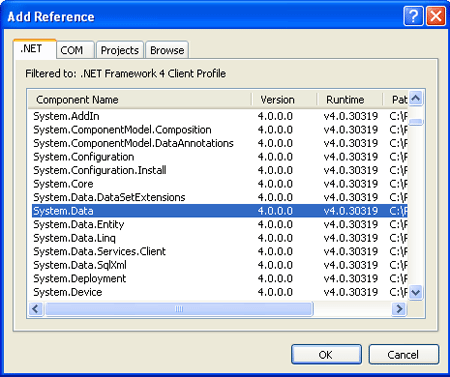Viewport: 450px width, 377px height.
Task: Click version 4.0.0.0 of System.Data.Linq
Action: (x=275, y=238)
